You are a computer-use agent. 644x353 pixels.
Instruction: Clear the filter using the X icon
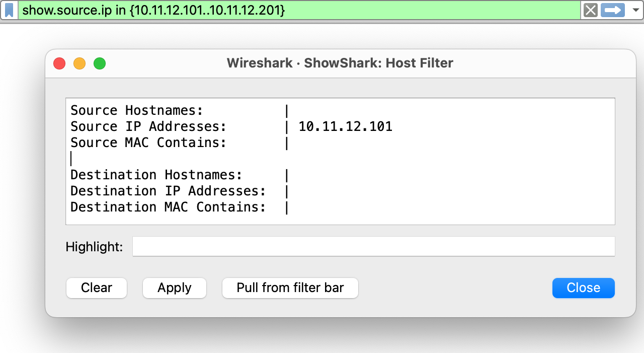590,10
